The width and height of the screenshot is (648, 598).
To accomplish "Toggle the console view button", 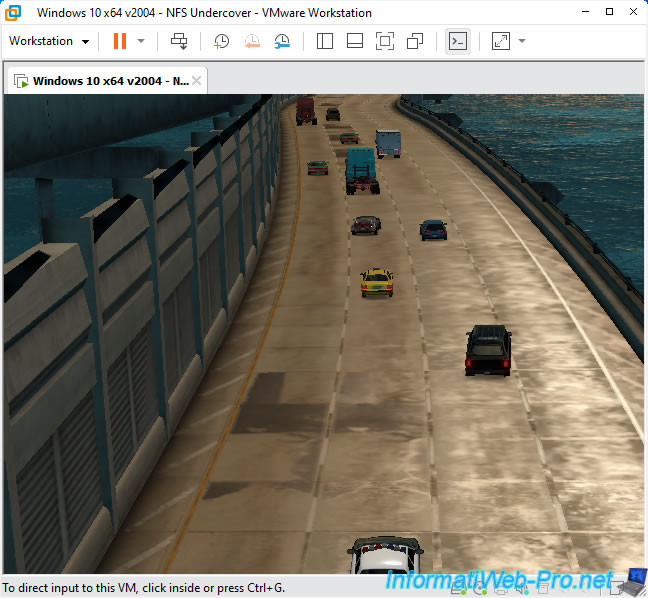I will (x=458, y=41).
